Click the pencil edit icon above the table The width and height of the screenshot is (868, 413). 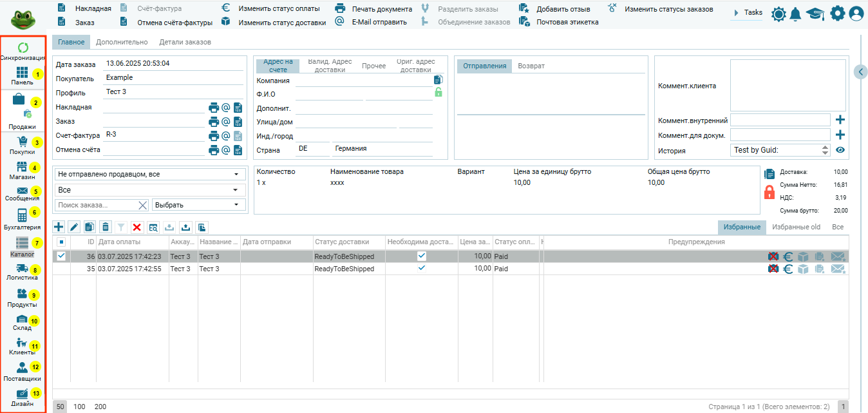pyautogui.click(x=74, y=227)
